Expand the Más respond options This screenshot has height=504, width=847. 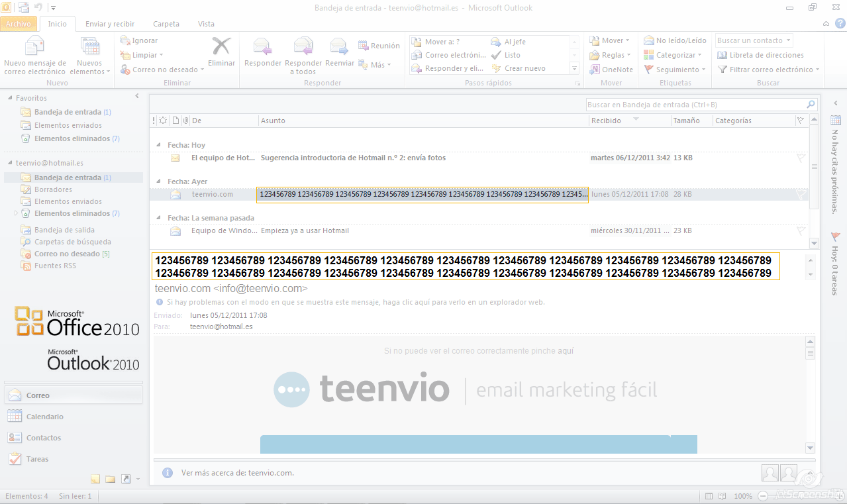coord(375,65)
